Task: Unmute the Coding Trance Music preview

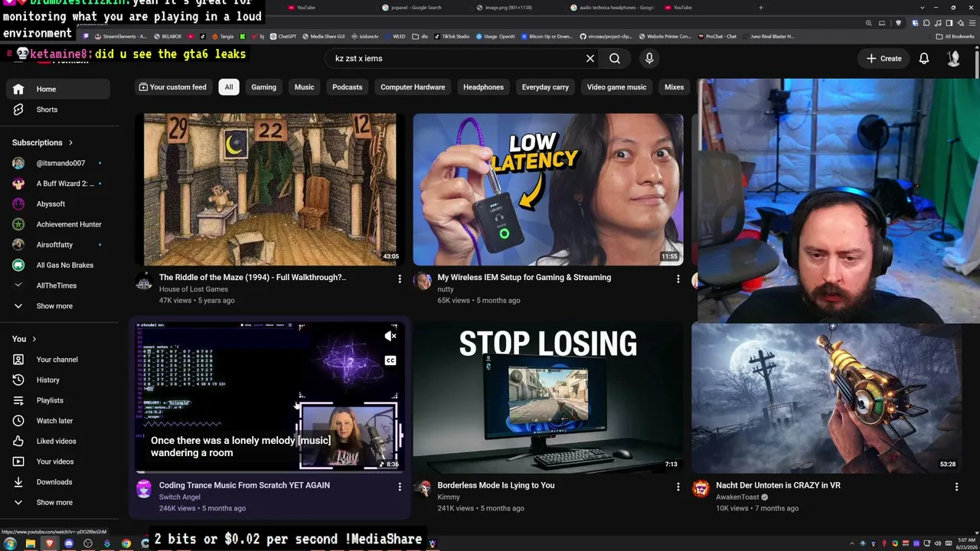Action: coord(390,336)
